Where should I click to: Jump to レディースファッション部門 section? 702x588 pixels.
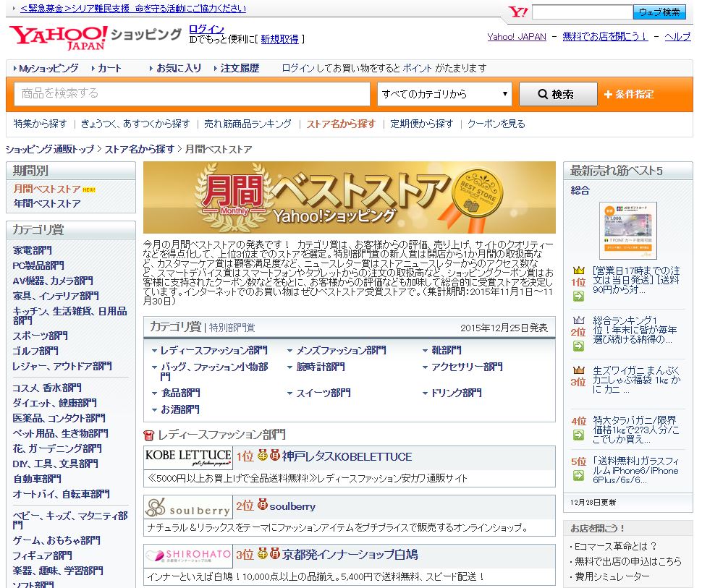tap(213, 350)
